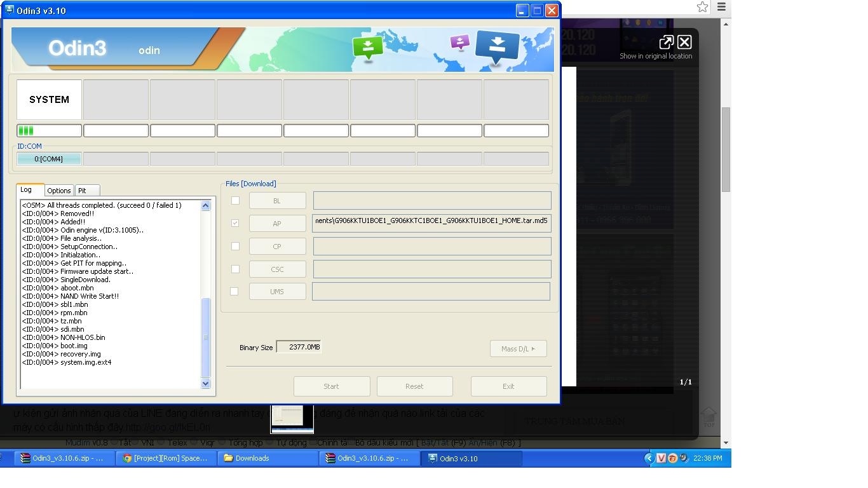Viewport: 868px width, 488px height.
Task: Switch to the Options tab
Action: click(x=59, y=191)
